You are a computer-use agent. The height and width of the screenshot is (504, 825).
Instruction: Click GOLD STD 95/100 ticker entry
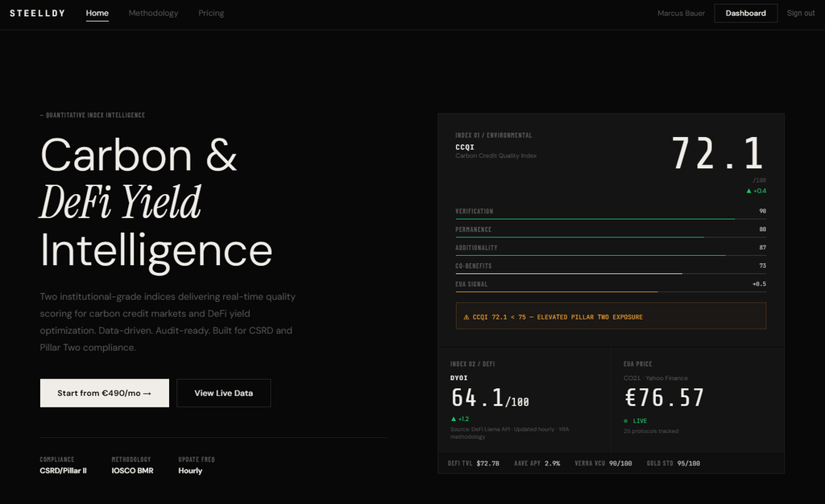pos(673,464)
